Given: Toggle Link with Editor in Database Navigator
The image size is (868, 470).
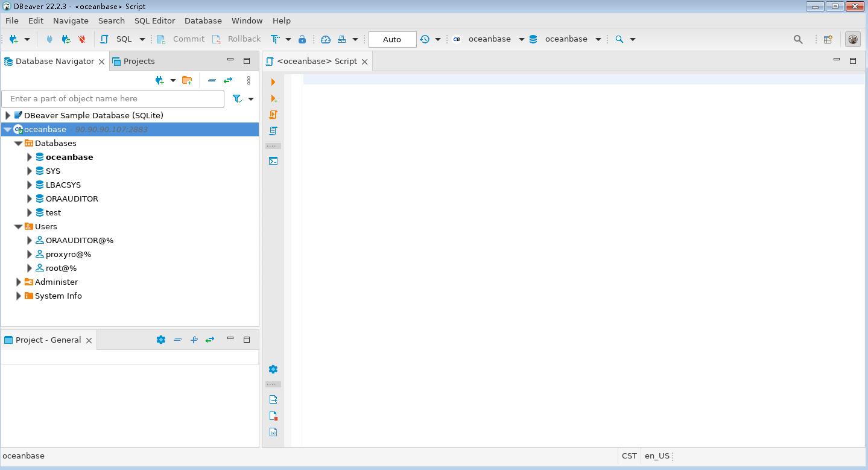Looking at the screenshot, I should [x=228, y=80].
